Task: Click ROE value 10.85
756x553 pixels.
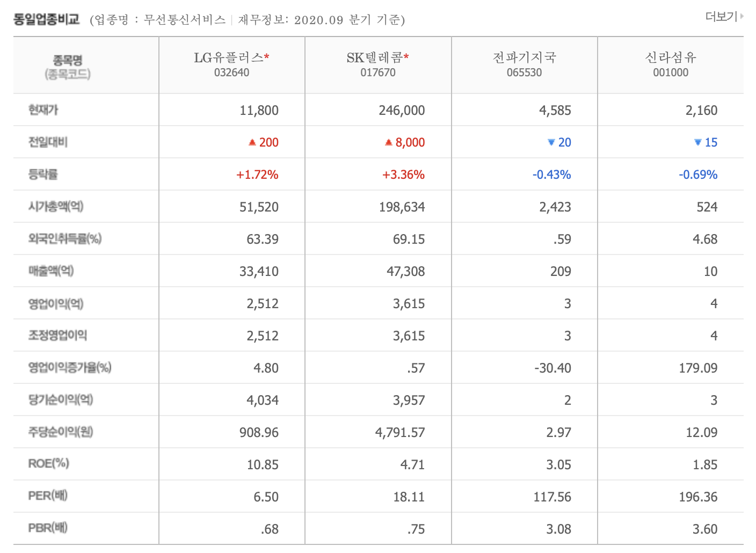Action: [x=263, y=465]
